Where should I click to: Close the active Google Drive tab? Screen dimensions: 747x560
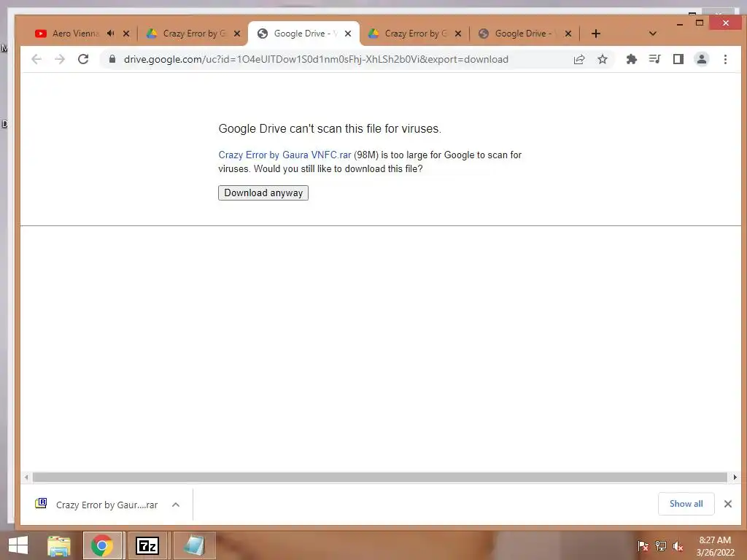point(348,34)
